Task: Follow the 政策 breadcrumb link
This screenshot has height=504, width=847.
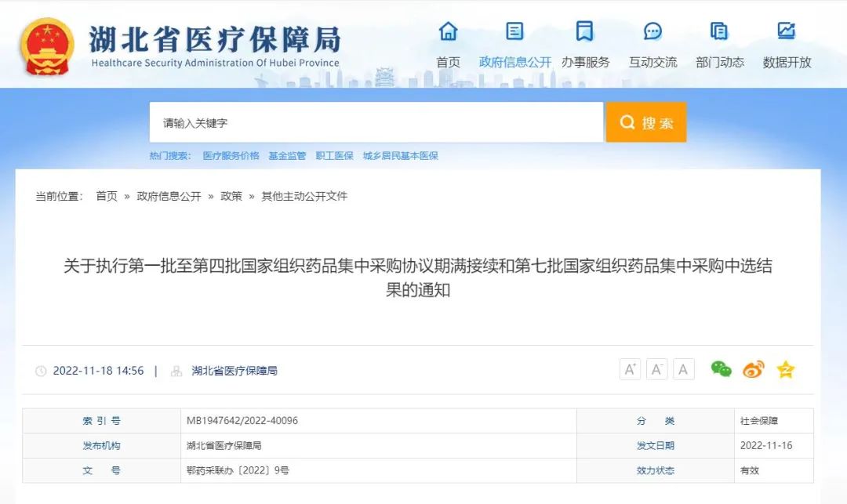Action: 231,196
